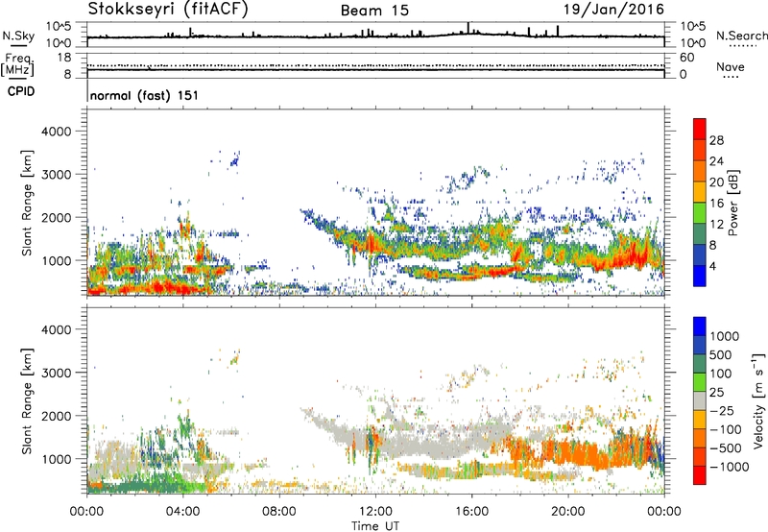Image resolution: width=768 pixels, height=532 pixels.
Task: Click the "-25" label on Velocity color bar
Action: point(722,410)
